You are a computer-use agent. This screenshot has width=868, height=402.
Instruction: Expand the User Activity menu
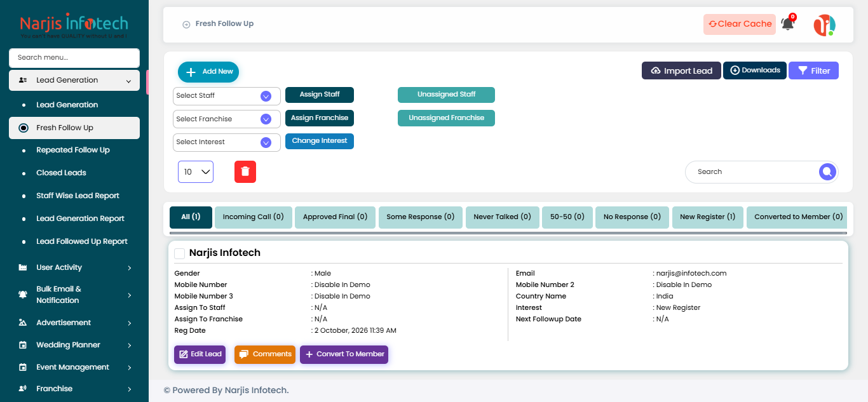[129, 268]
